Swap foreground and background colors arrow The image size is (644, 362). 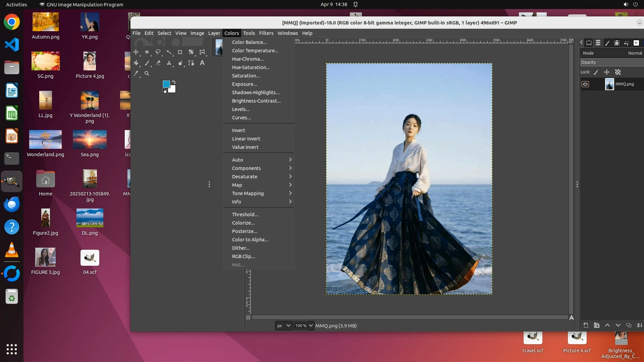174,82
